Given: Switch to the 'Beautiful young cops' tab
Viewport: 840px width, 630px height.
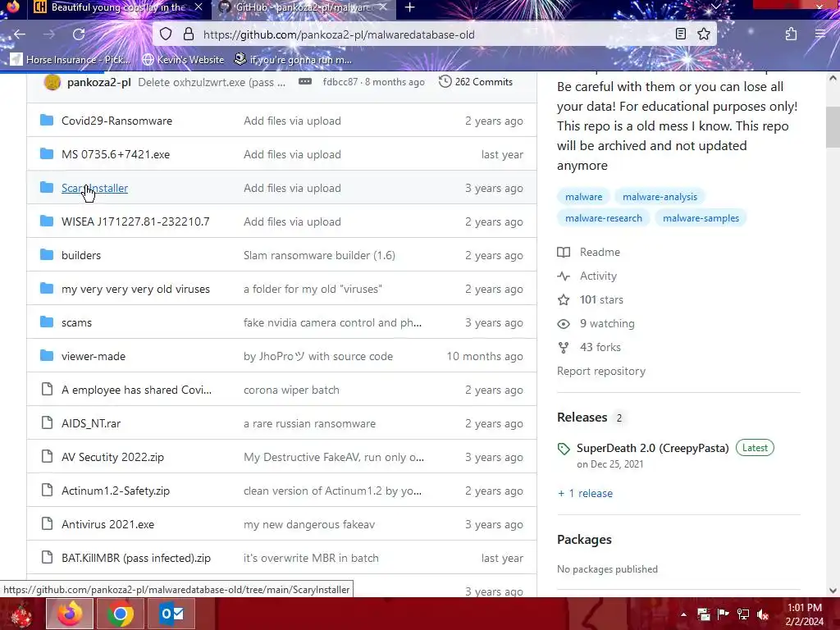Looking at the screenshot, I should (x=118, y=7).
